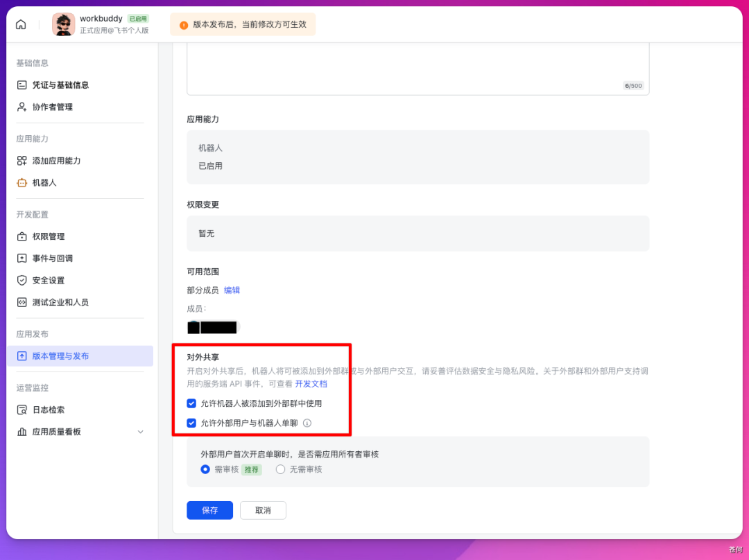
Task: Click the 事件与回调 icon
Action: point(22,259)
